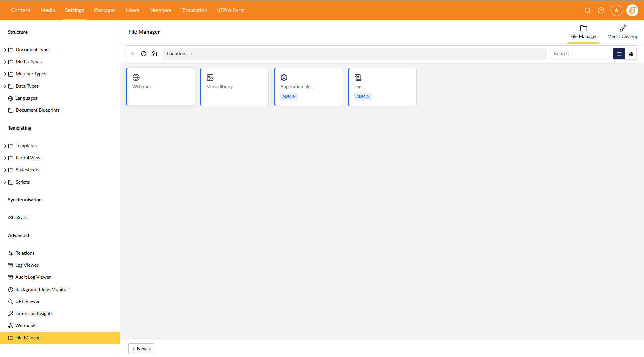The height and width of the screenshot is (357, 644).
Task: Open the File Manager header tab
Action: click(584, 32)
